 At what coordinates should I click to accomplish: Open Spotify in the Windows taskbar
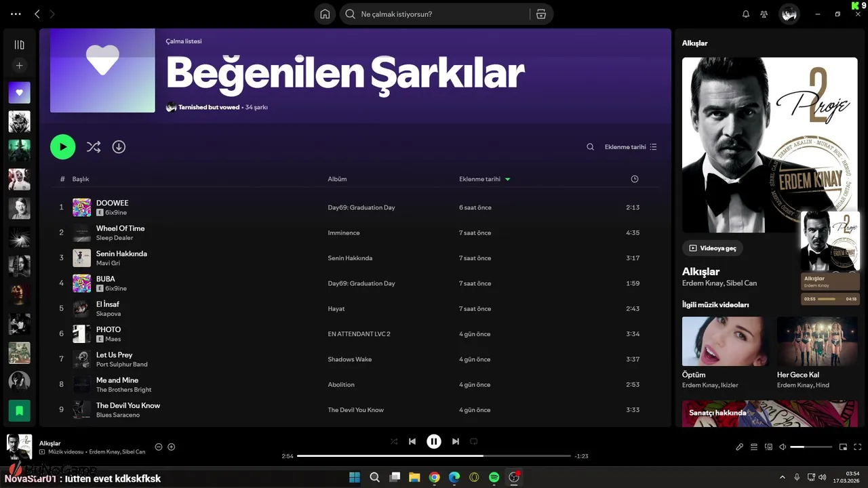(x=494, y=477)
